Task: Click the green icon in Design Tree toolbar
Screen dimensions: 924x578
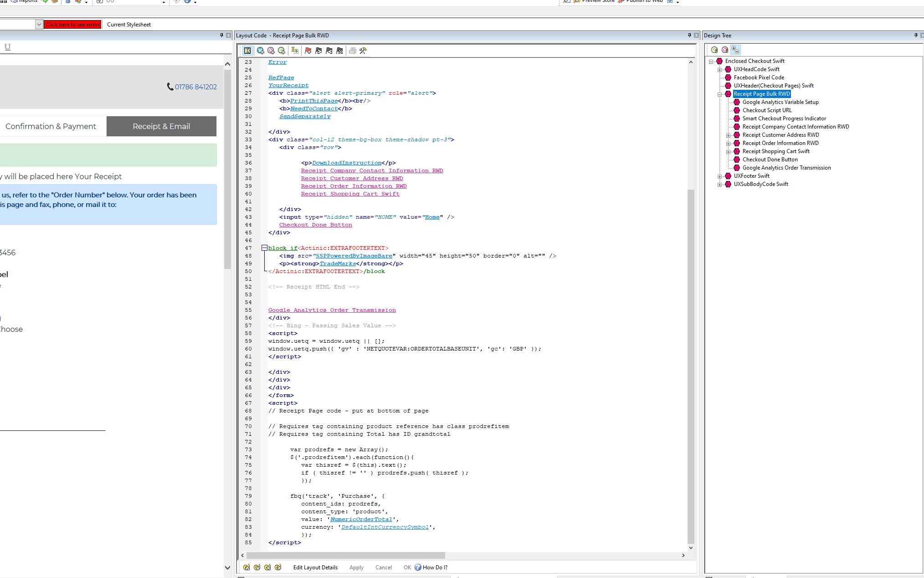Action: (x=714, y=50)
